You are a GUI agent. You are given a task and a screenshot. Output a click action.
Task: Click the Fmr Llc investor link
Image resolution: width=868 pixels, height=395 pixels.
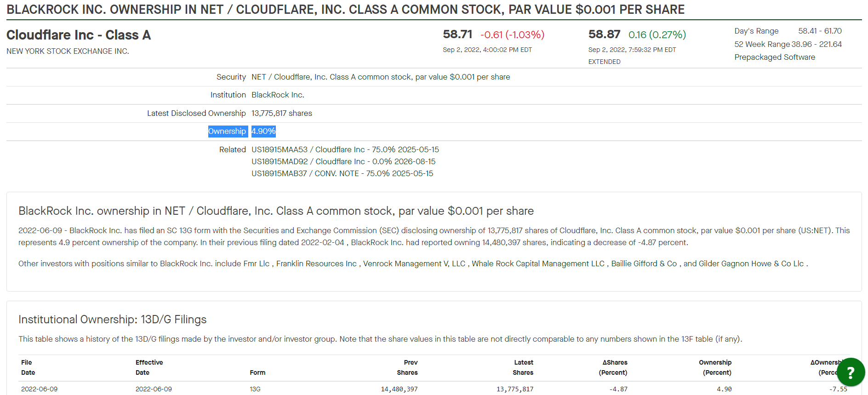(257, 263)
